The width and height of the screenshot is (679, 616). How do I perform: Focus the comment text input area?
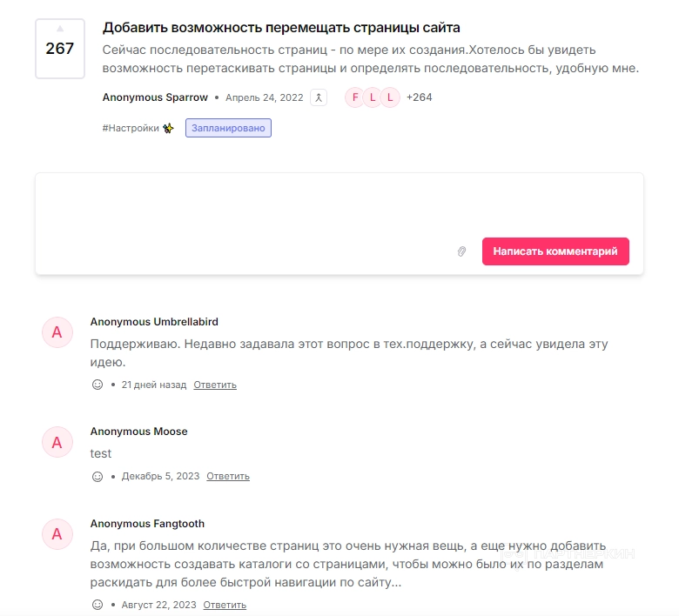click(339, 204)
